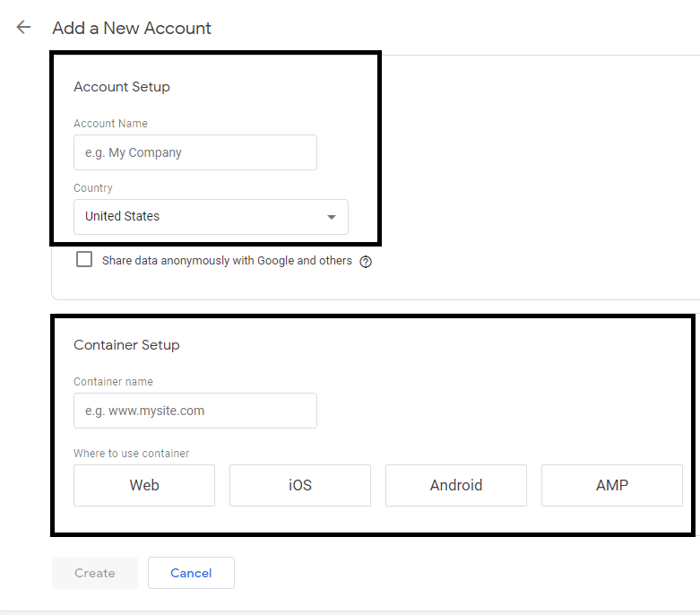
Task: Click the Country dropdown arrow
Action: [332, 217]
